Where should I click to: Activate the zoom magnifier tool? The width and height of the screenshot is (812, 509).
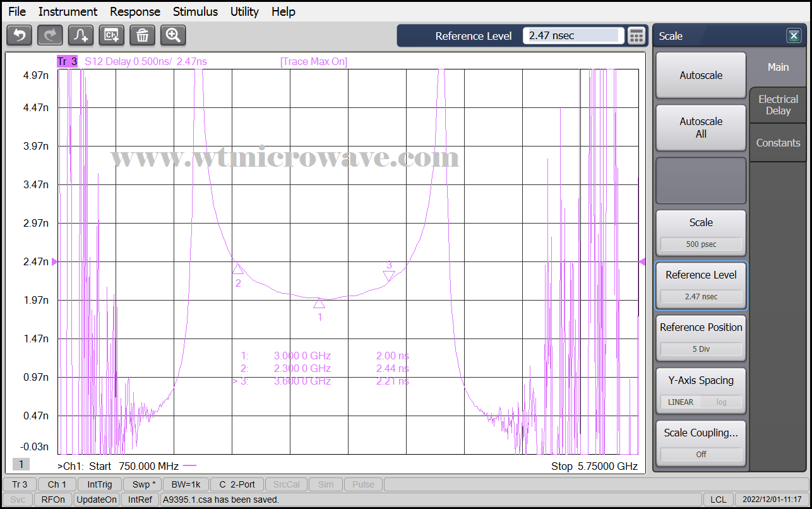point(173,35)
